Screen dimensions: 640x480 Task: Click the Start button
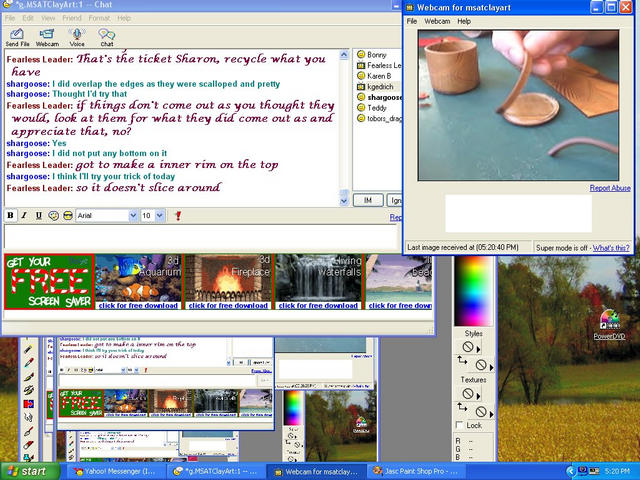[x=29, y=471]
